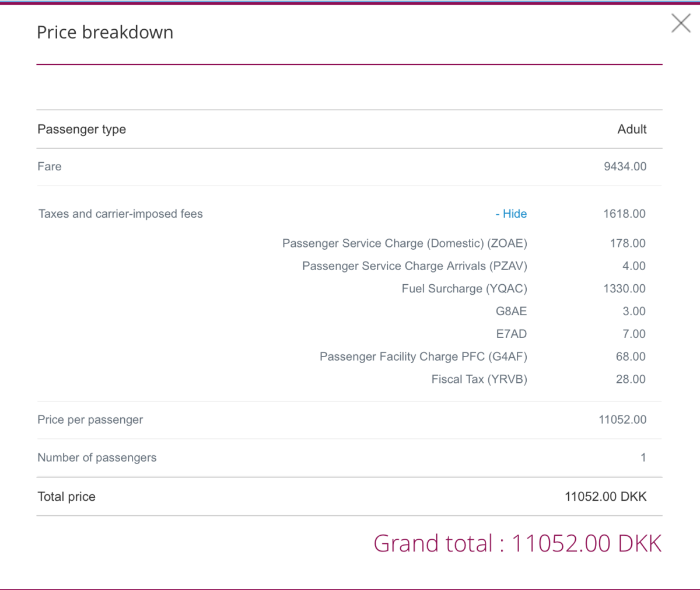Click the Fare amount 9434.00
This screenshot has width=700, height=590.
click(625, 166)
